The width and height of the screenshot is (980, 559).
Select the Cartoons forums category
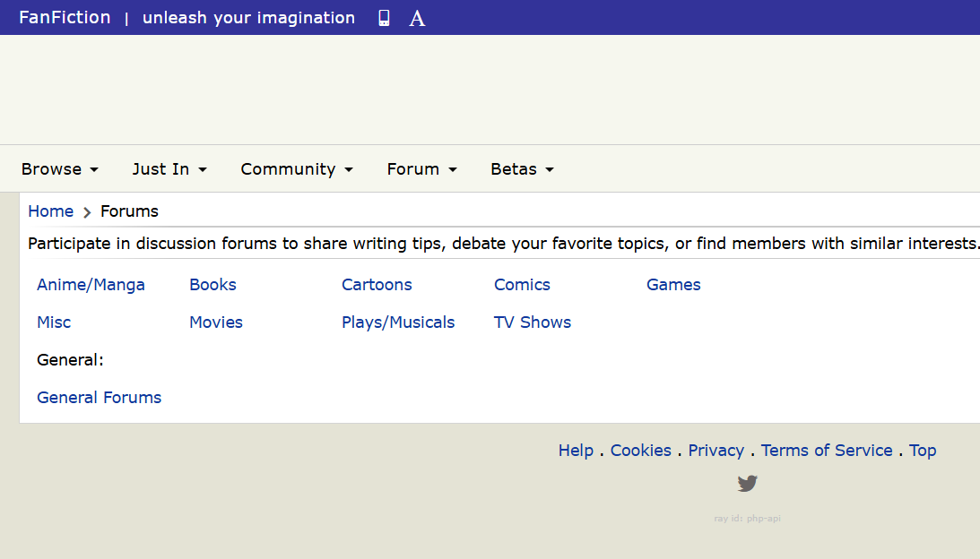click(x=377, y=285)
